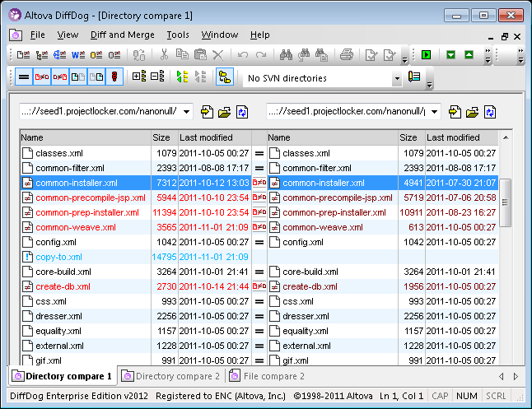This screenshot has width=532, height=409.
Task: Expand left directory path dropdown
Action: (x=187, y=111)
